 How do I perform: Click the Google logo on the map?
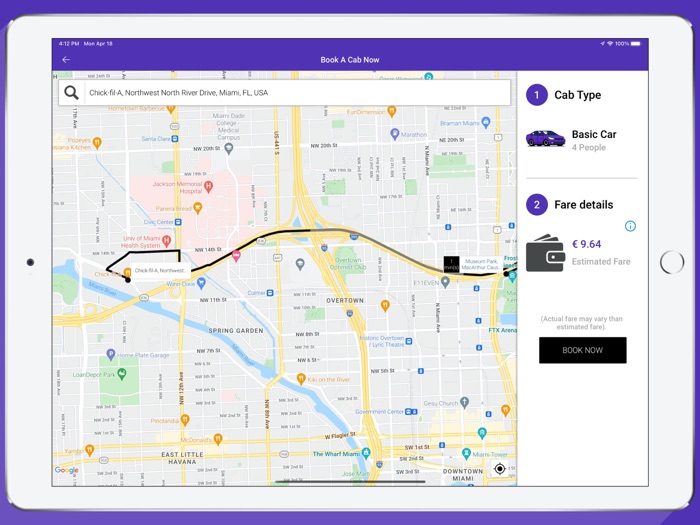click(67, 470)
